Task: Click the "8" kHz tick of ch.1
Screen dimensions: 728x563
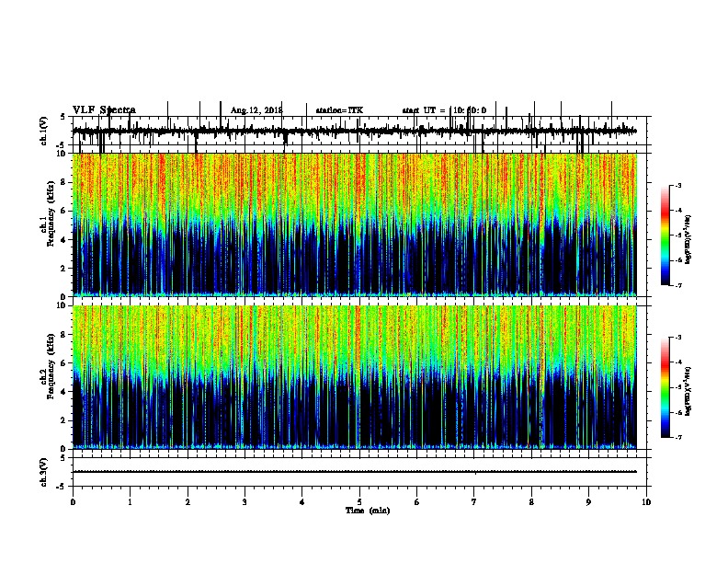Action: (x=63, y=182)
